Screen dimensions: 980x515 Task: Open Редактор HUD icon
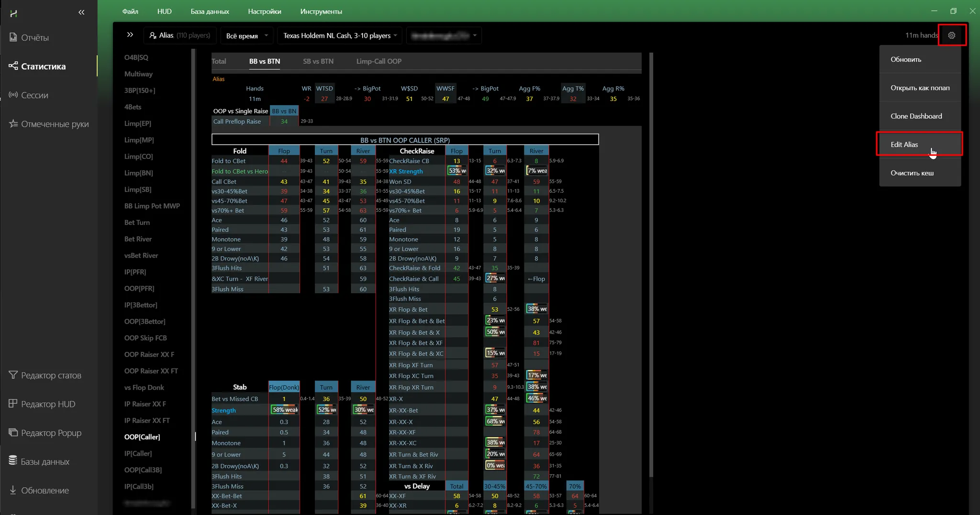(x=13, y=404)
